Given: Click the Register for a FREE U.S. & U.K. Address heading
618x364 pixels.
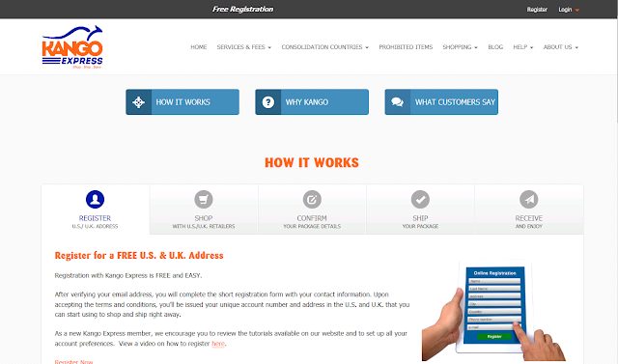Looking at the screenshot, I should click(x=139, y=256).
